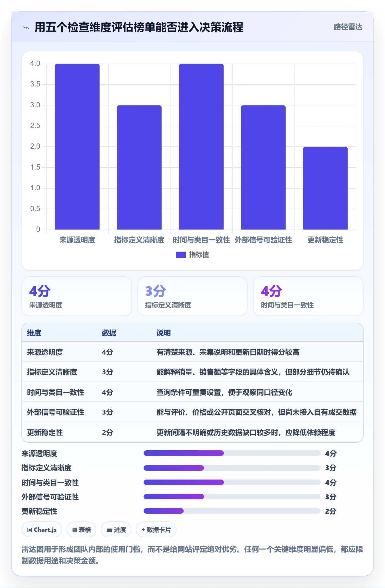Click the grid icon in 表格 chip

[x=75, y=530]
